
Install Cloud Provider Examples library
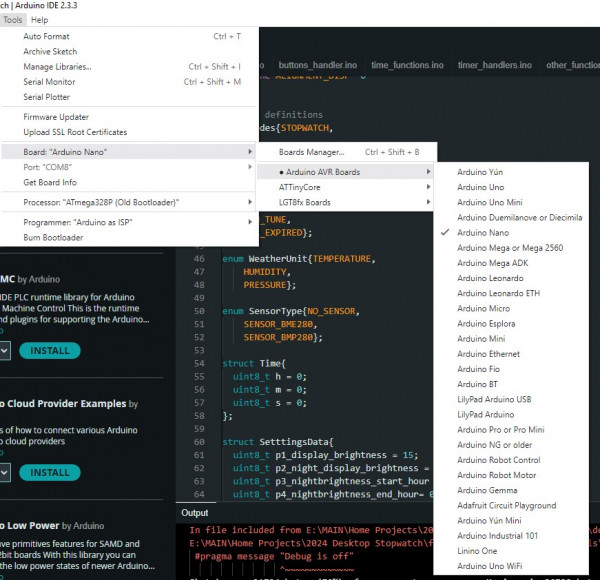[50, 472]
